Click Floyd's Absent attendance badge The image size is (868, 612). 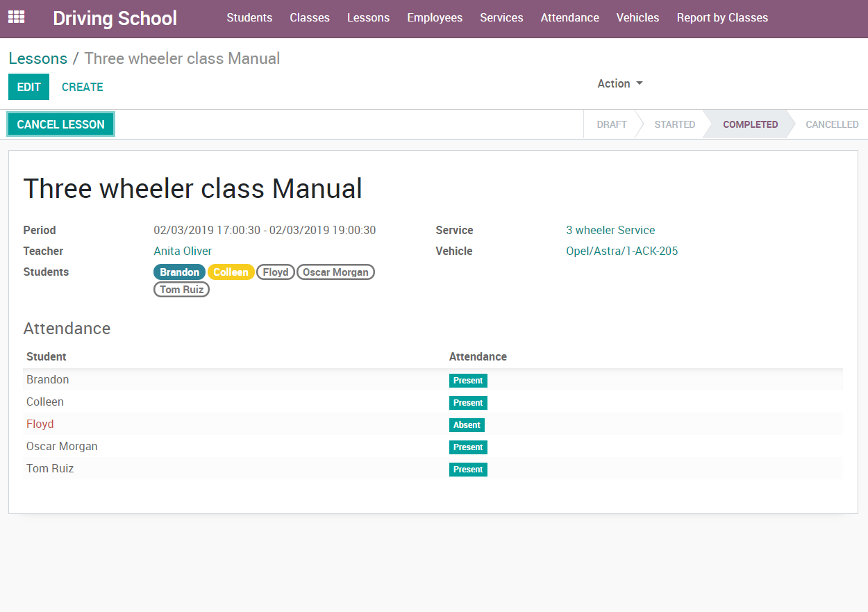467,425
